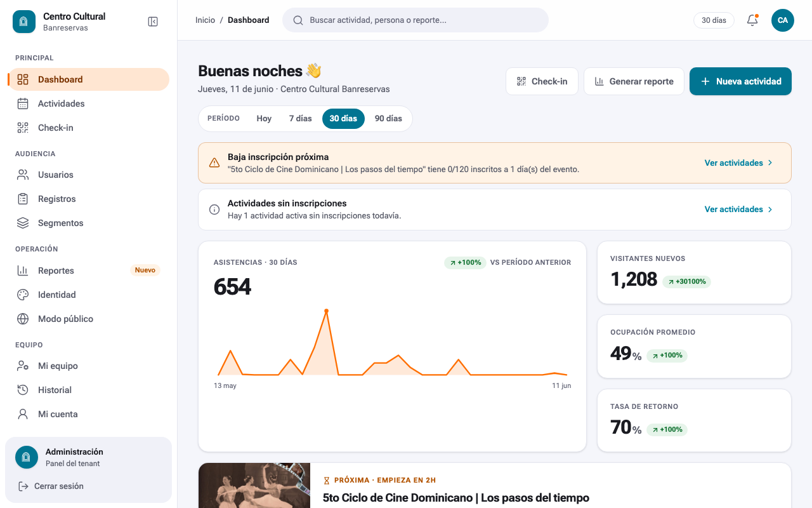Click the 5to Ciclo de Cine Dominicano title
The width and height of the screenshot is (812, 508).
click(456, 498)
